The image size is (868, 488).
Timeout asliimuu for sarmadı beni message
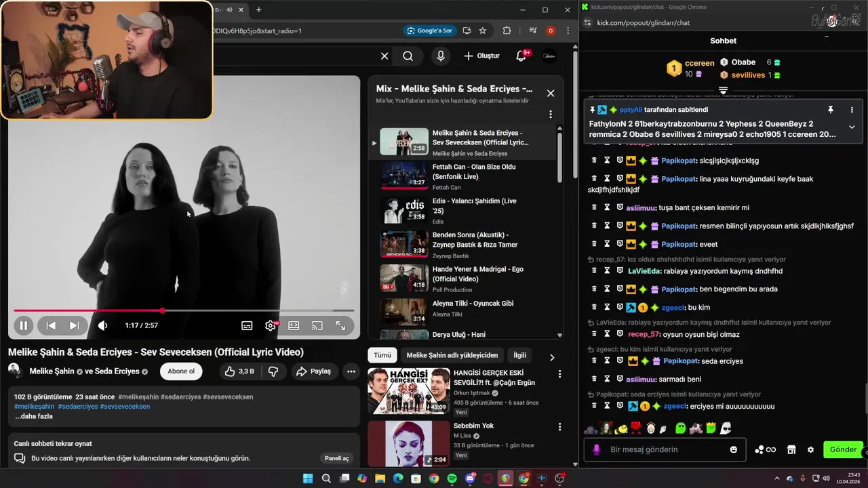pyautogui.click(x=607, y=380)
